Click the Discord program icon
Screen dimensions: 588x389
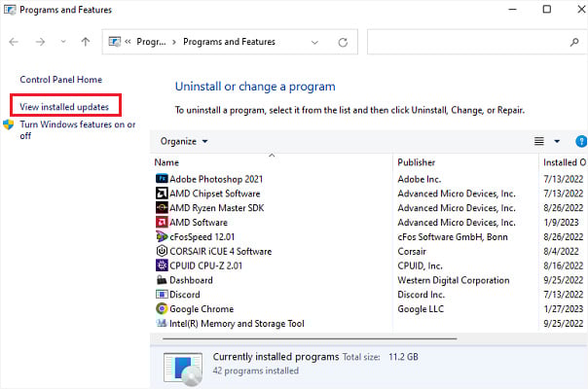[x=162, y=295]
